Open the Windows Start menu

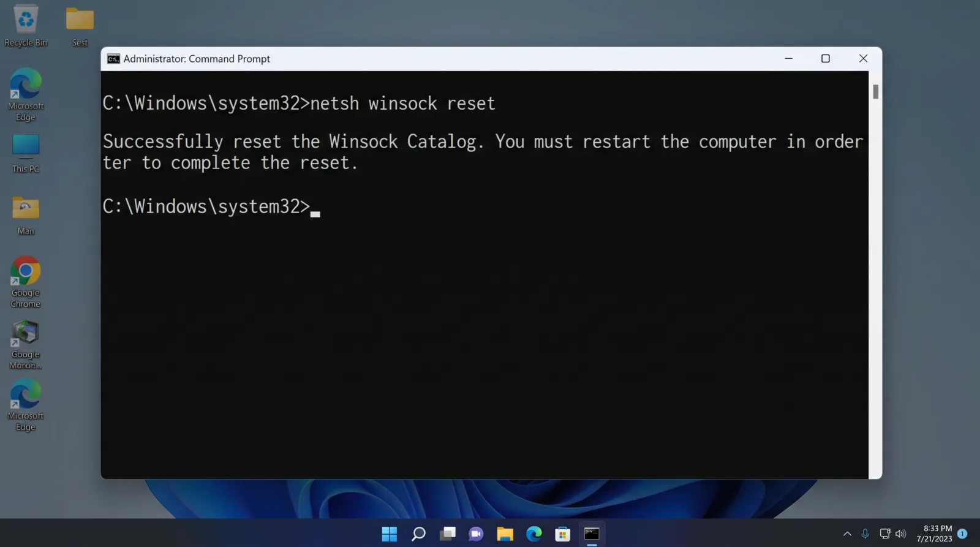coord(390,534)
